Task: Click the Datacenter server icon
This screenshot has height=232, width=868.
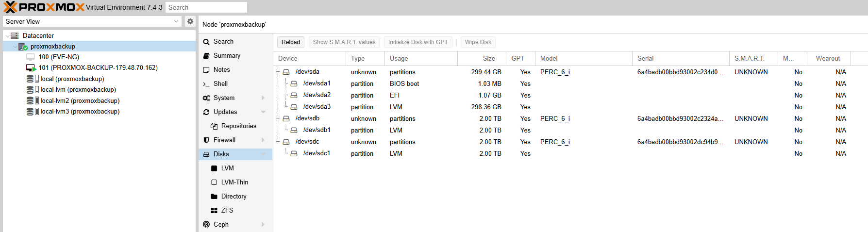Action: [x=15, y=35]
